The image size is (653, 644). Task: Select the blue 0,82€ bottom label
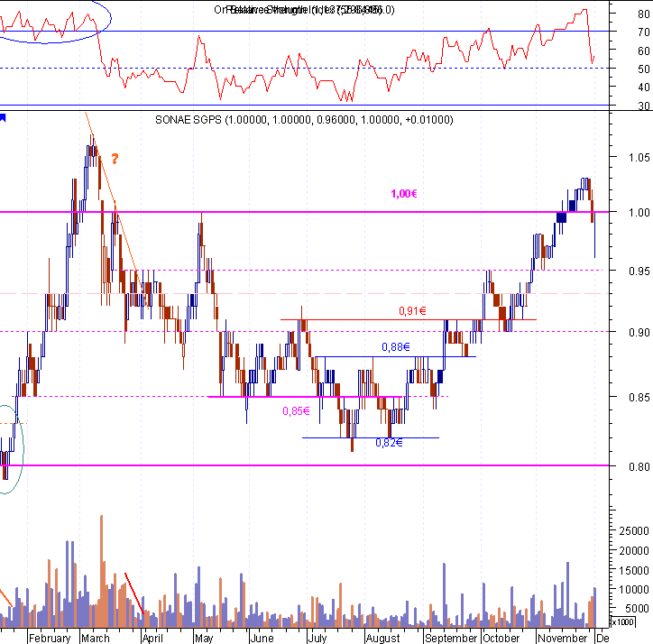pos(389,442)
